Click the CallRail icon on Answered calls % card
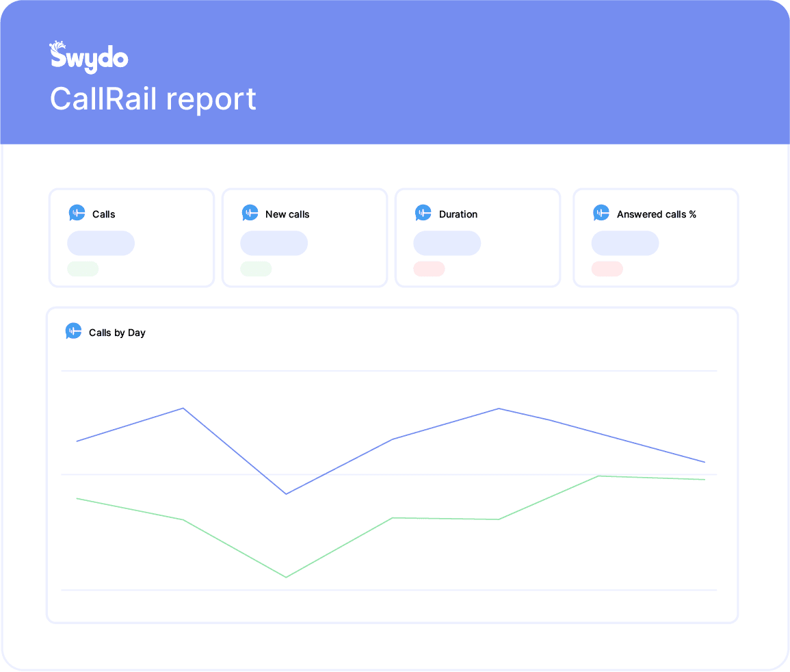Screen dimensions: 790x672 coord(601,213)
